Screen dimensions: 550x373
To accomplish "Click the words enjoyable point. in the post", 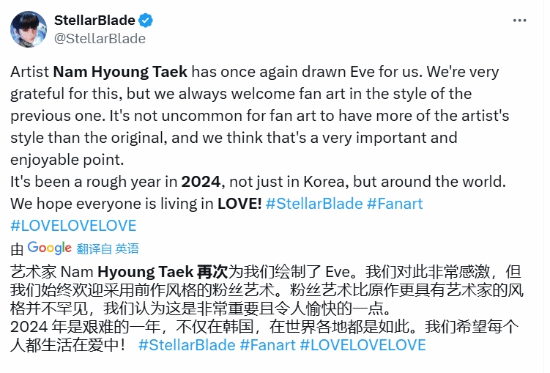I will point(67,160).
